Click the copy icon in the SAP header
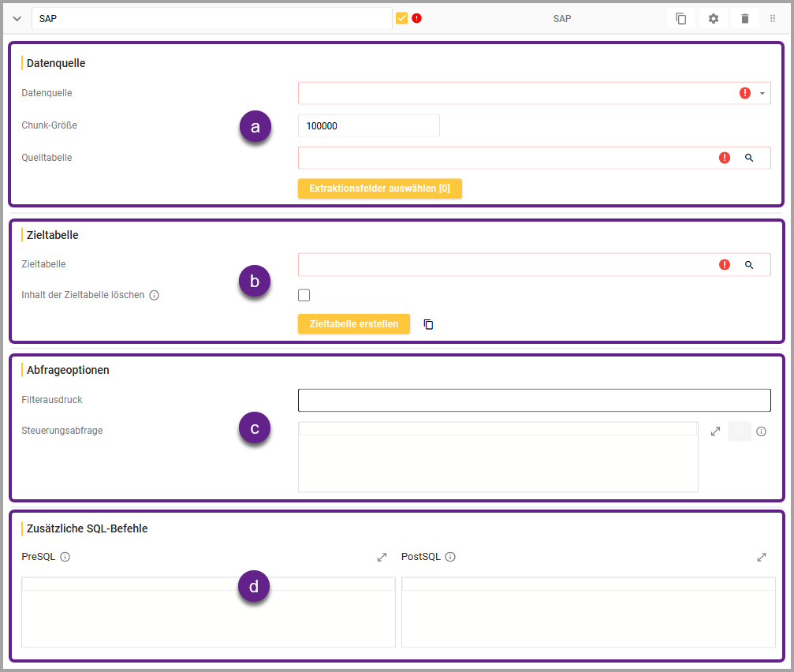 [681, 19]
